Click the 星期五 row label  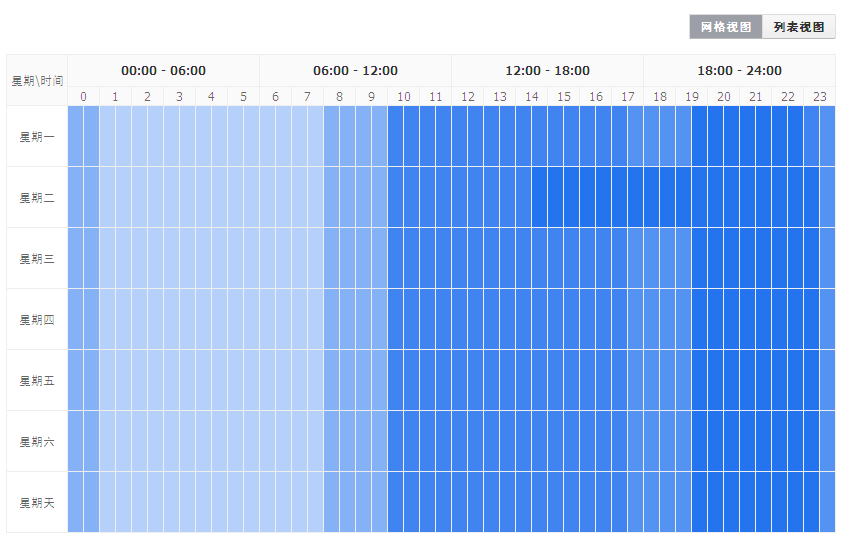coord(37,381)
